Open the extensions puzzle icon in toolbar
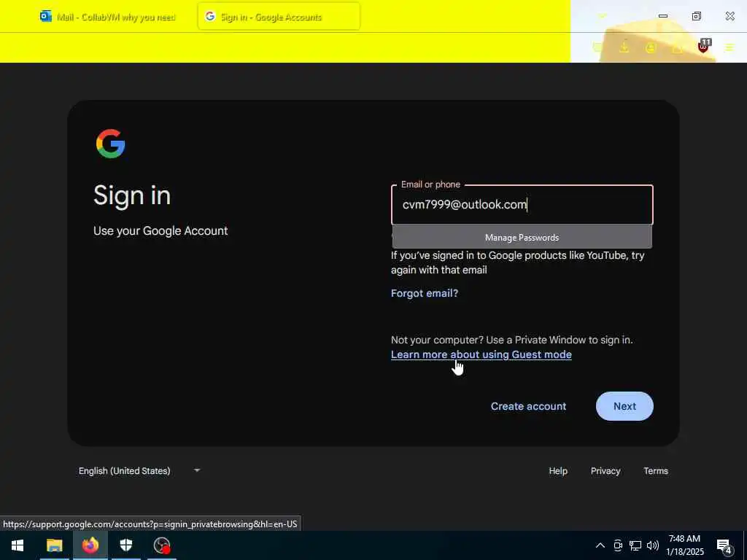Screen dimensions: 747x560 tap(677, 47)
